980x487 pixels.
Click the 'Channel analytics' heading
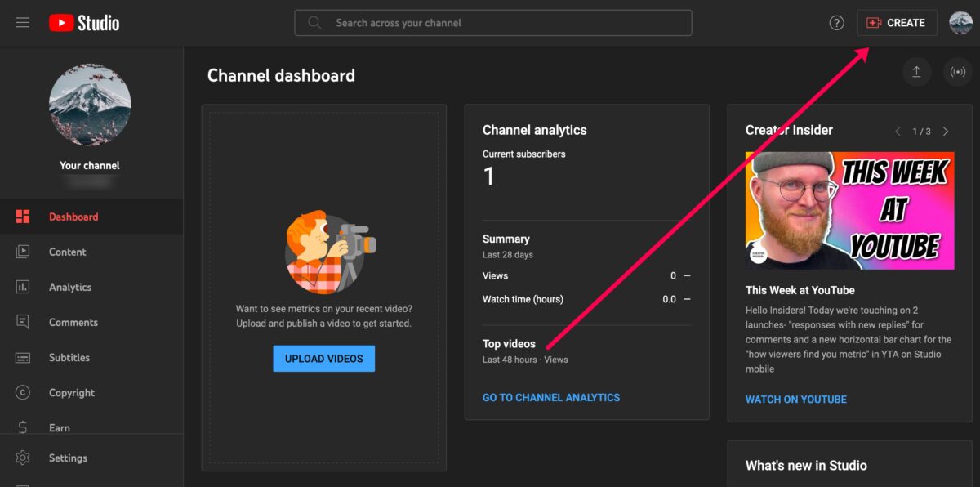click(x=535, y=130)
